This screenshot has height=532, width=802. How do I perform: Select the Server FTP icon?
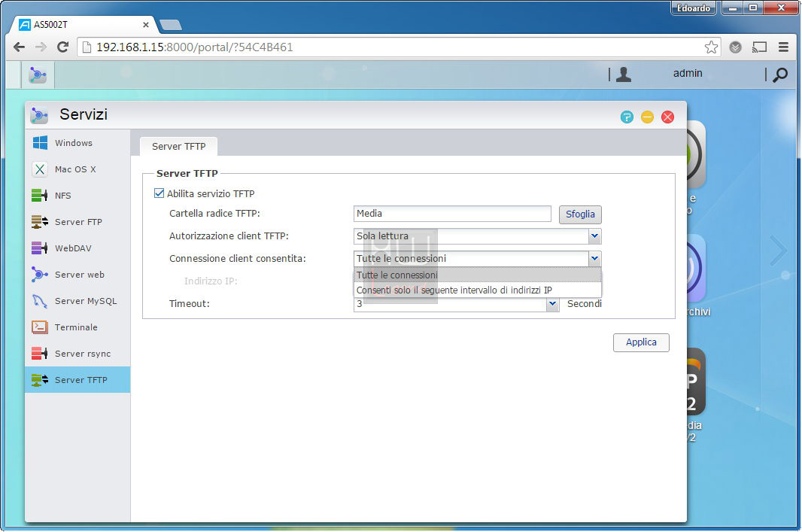(40, 222)
